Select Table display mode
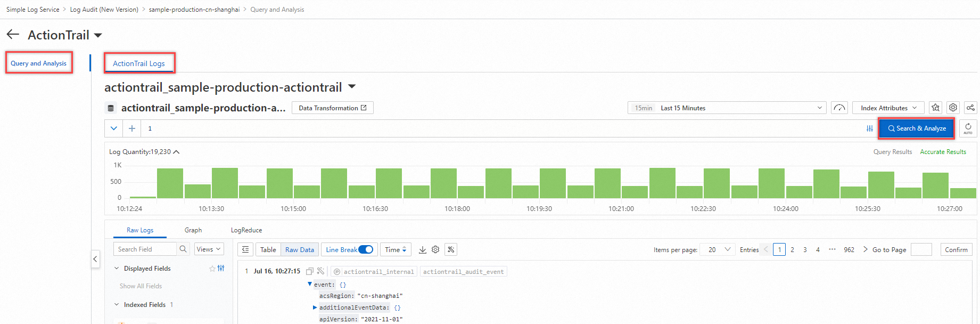The height and width of the screenshot is (324, 980). tap(268, 249)
